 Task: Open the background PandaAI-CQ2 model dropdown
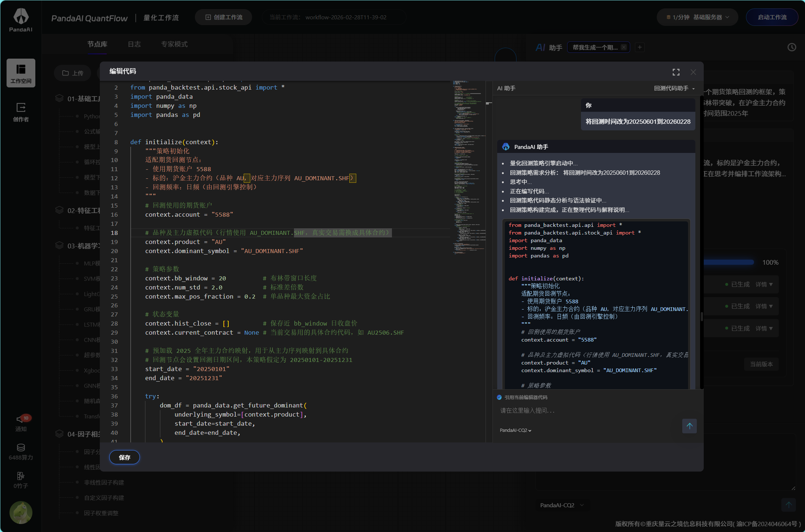tap(562, 505)
